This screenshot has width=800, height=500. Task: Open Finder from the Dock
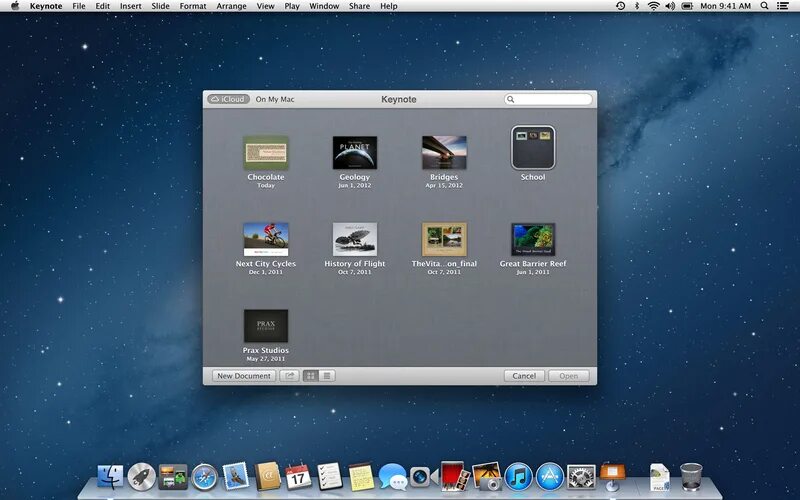[x=110, y=477]
